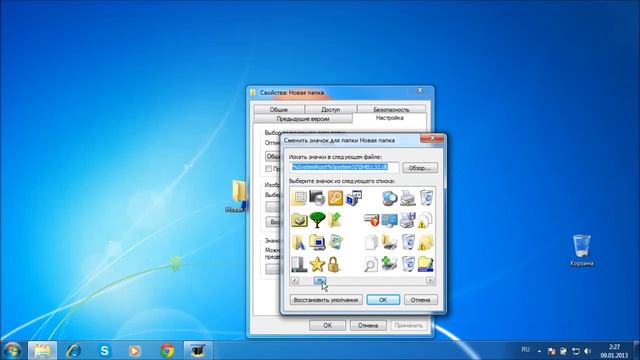The height and width of the screenshot is (360, 640).
Task: Click OK in the change icon dialog
Action: click(x=383, y=300)
